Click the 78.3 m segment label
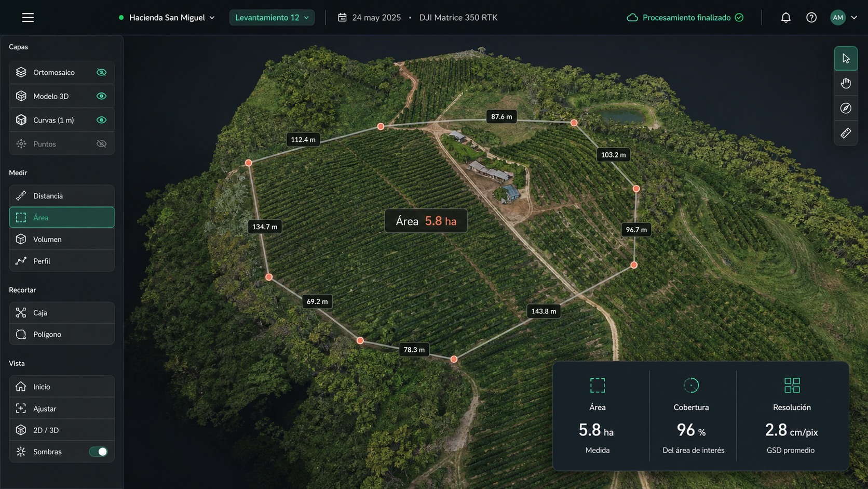868x489 pixels. coord(414,350)
